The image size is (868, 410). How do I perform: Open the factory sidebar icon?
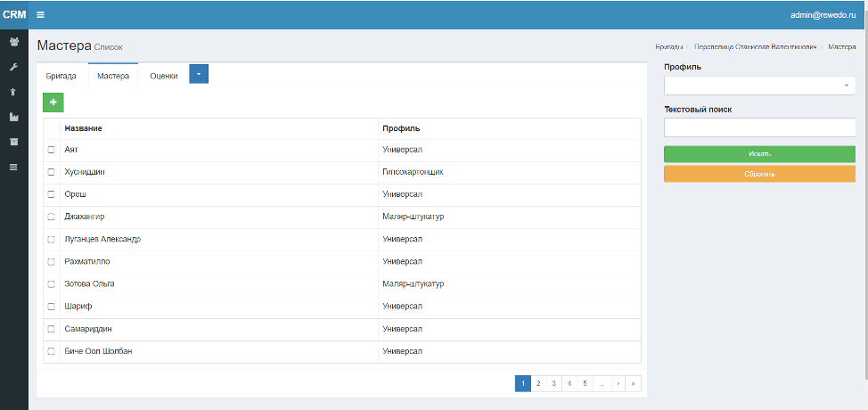point(14,117)
